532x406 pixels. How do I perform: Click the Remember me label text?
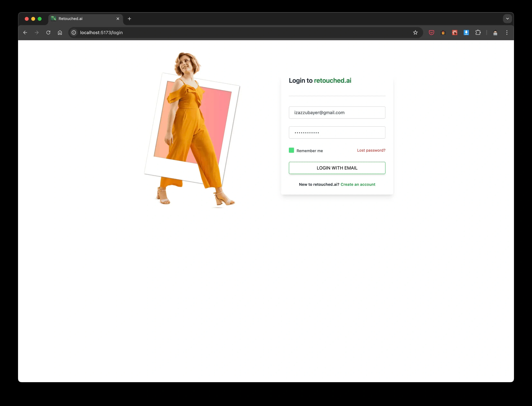coord(310,151)
